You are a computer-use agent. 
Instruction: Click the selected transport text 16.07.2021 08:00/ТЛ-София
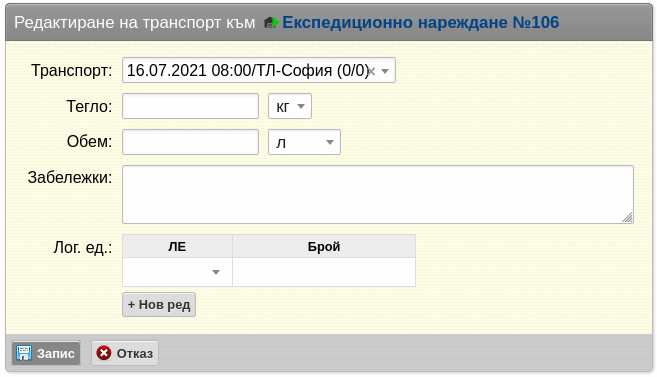click(x=248, y=70)
